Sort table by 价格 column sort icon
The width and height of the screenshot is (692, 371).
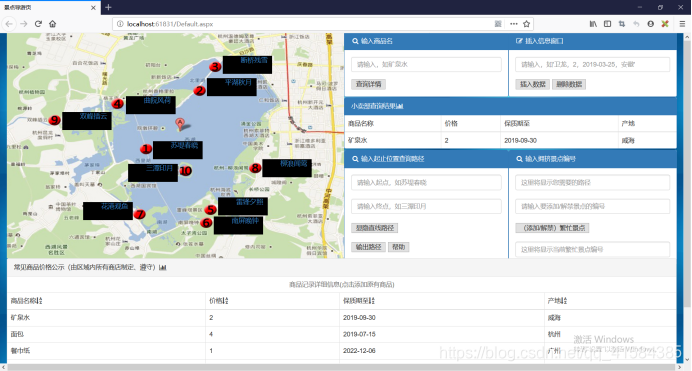pyautogui.click(x=226, y=301)
